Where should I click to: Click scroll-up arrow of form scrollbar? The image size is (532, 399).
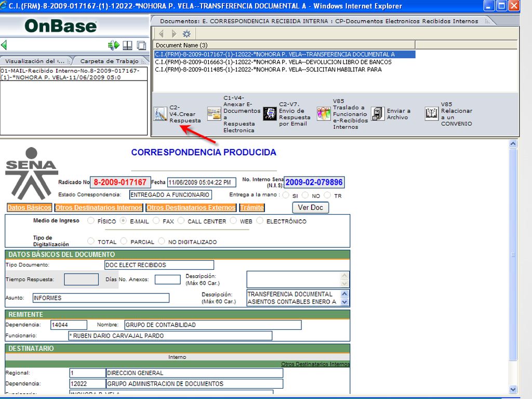click(x=513, y=144)
